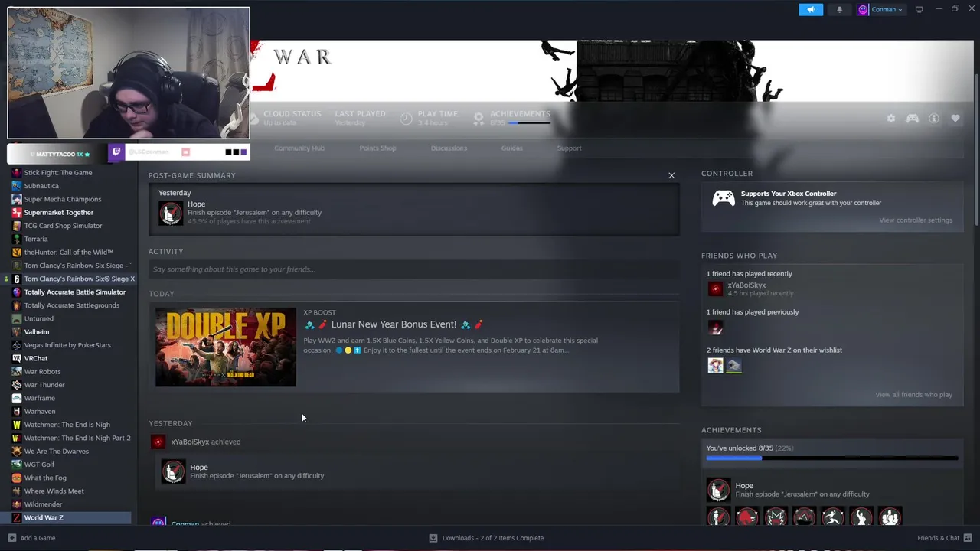
Task: Open the Discussions tab
Action: point(449,148)
